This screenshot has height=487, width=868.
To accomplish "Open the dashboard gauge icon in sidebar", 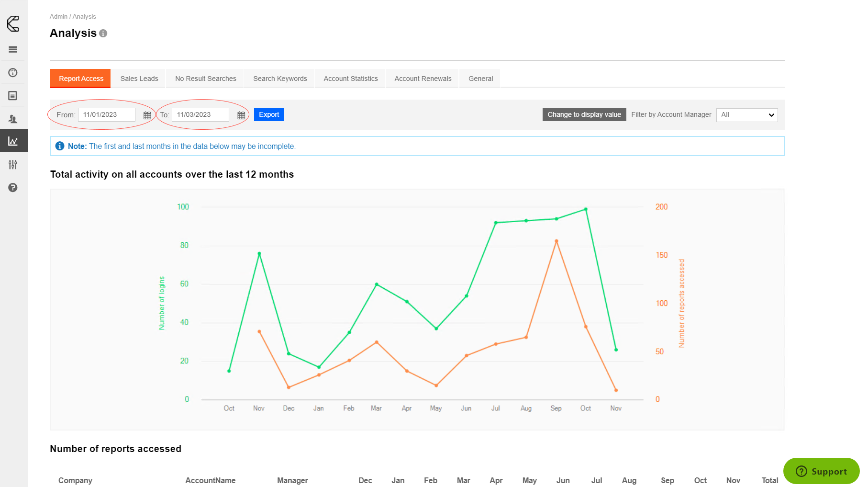I will pos(13,73).
